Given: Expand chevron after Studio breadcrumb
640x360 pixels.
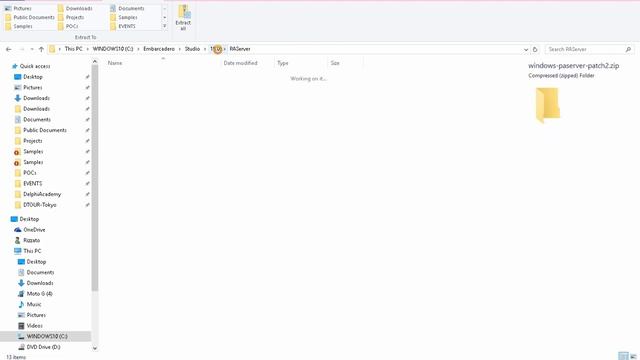Looking at the screenshot, I should pos(205,49).
